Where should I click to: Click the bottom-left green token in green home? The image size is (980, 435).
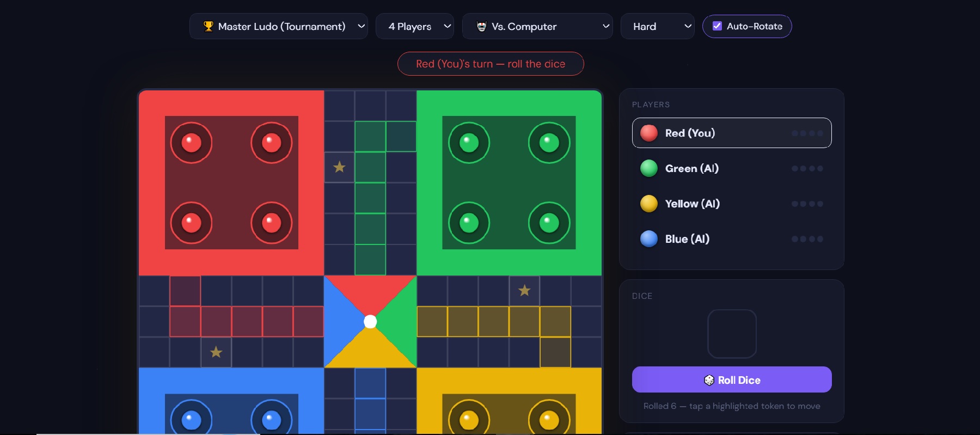tap(469, 223)
